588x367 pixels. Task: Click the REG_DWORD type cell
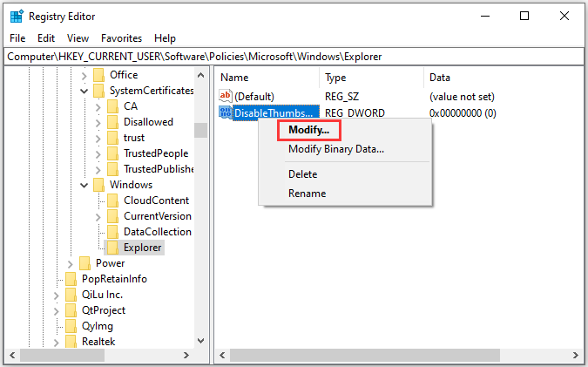click(x=355, y=113)
